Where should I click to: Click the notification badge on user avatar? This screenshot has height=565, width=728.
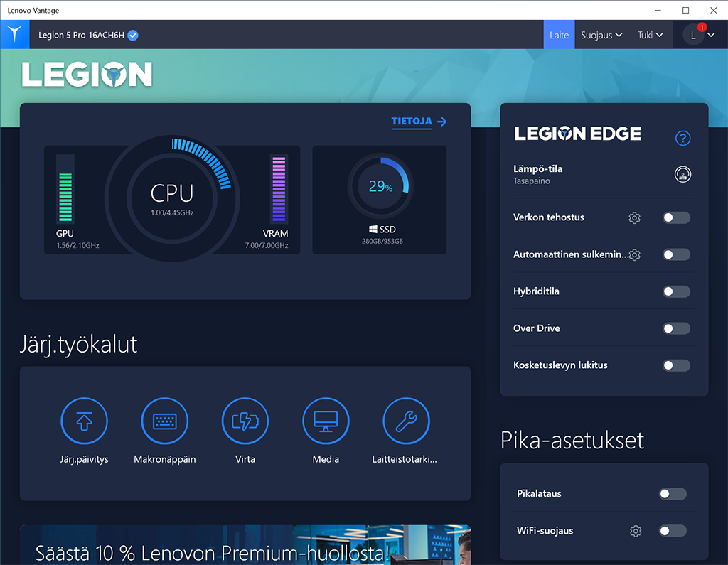tap(702, 28)
